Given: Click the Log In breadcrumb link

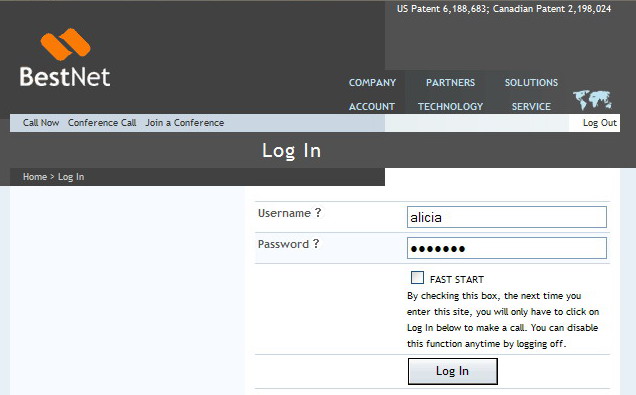Looking at the screenshot, I should (x=71, y=177).
